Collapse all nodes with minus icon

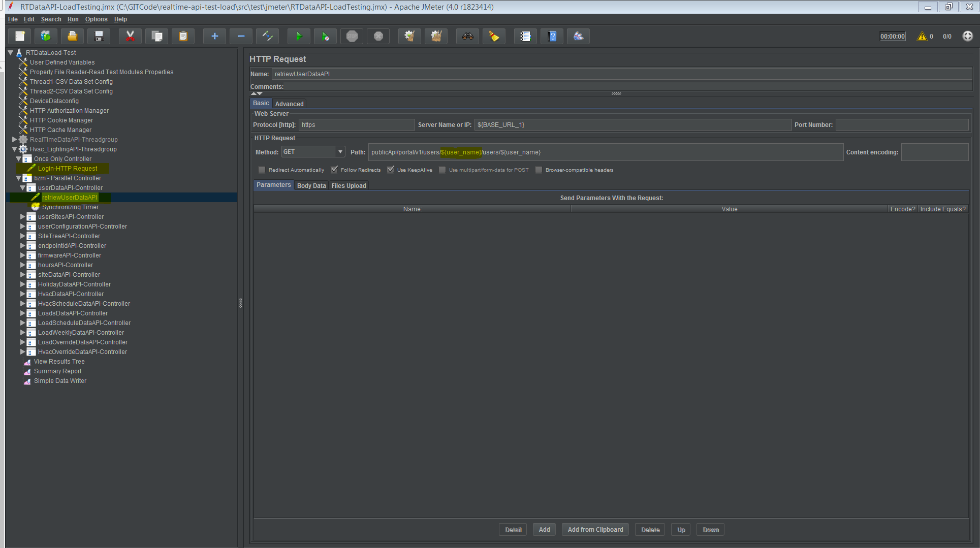click(241, 36)
